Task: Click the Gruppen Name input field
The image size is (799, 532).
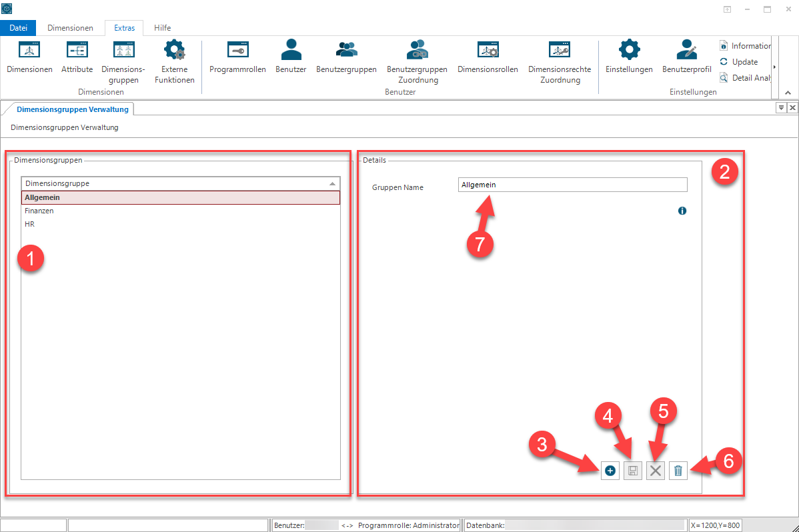Action: [573, 185]
